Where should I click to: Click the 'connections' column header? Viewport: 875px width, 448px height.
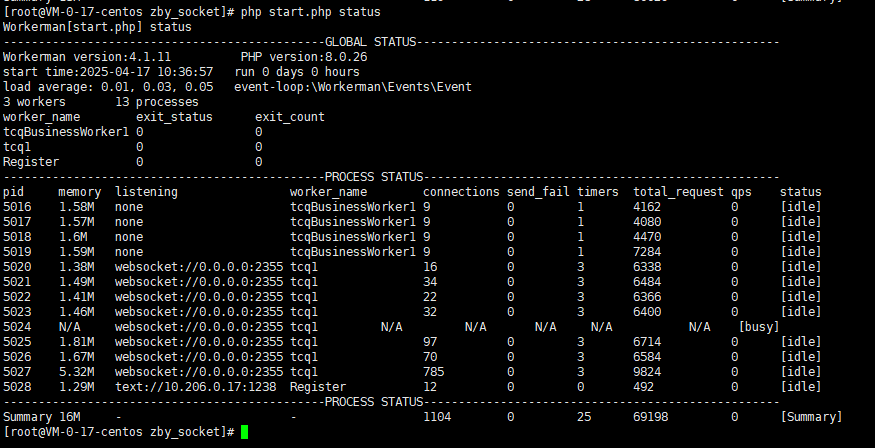coord(461,192)
